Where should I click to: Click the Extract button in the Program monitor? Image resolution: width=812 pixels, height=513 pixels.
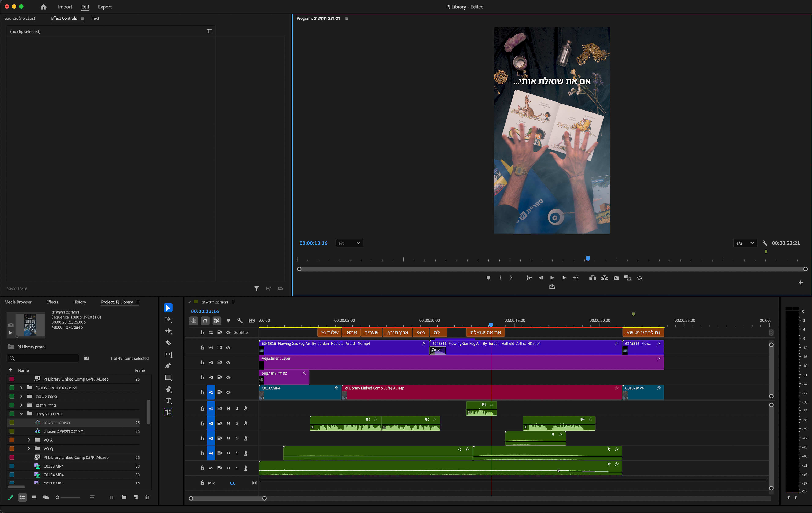pos(604,278)
